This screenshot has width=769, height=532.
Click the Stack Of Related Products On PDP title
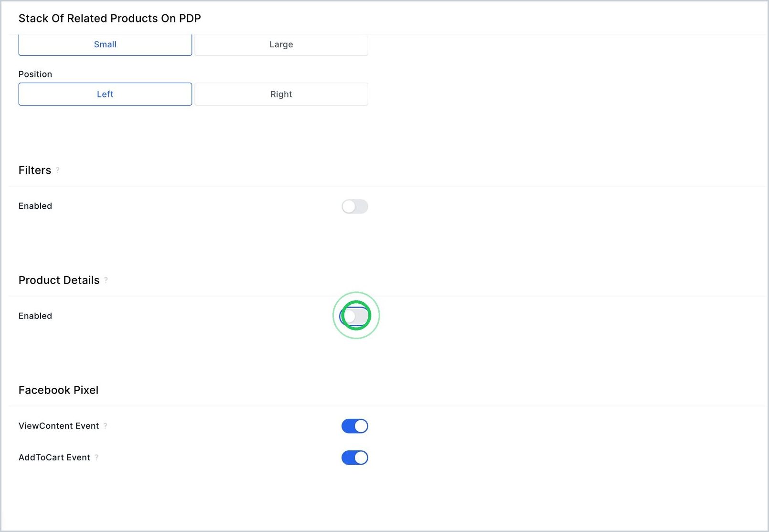[110, 18]
